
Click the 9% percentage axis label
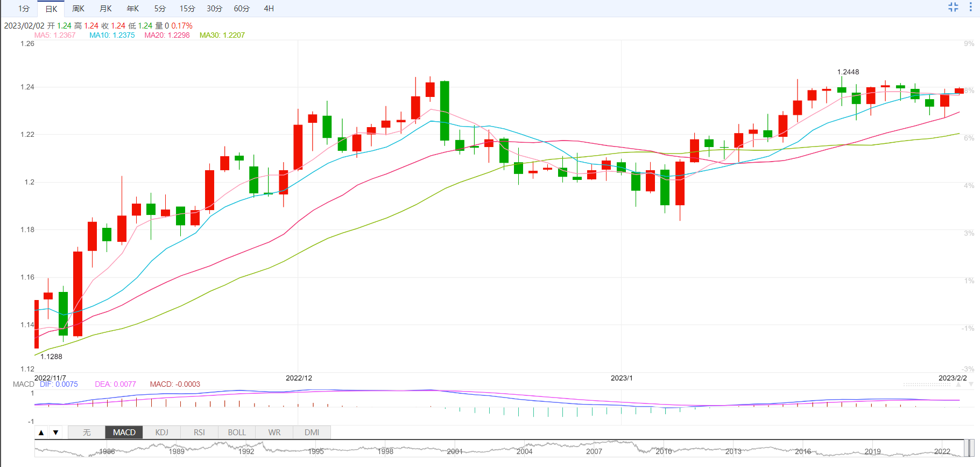(969, 44)
